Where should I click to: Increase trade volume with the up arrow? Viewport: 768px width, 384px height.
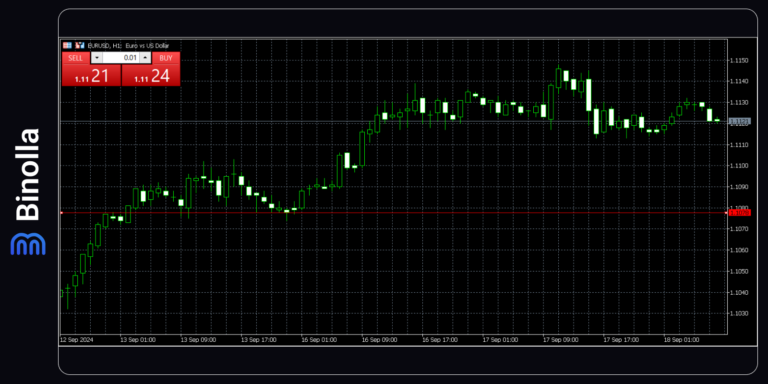pyautogui.click(x=145, y=58)
